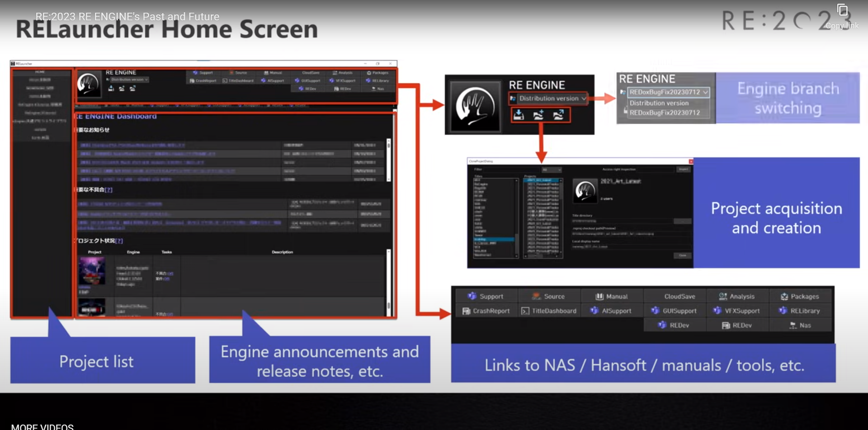The height and width of the screenshot is (430, 868).
Task: Choose REDoxBugFix20230712 option in the branch list
Action: coord(665,113)
